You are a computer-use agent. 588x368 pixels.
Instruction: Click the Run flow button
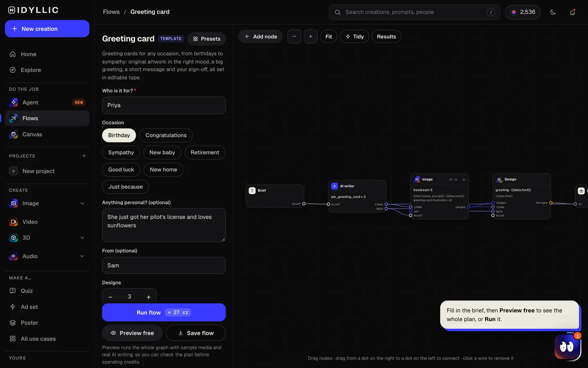164,312
